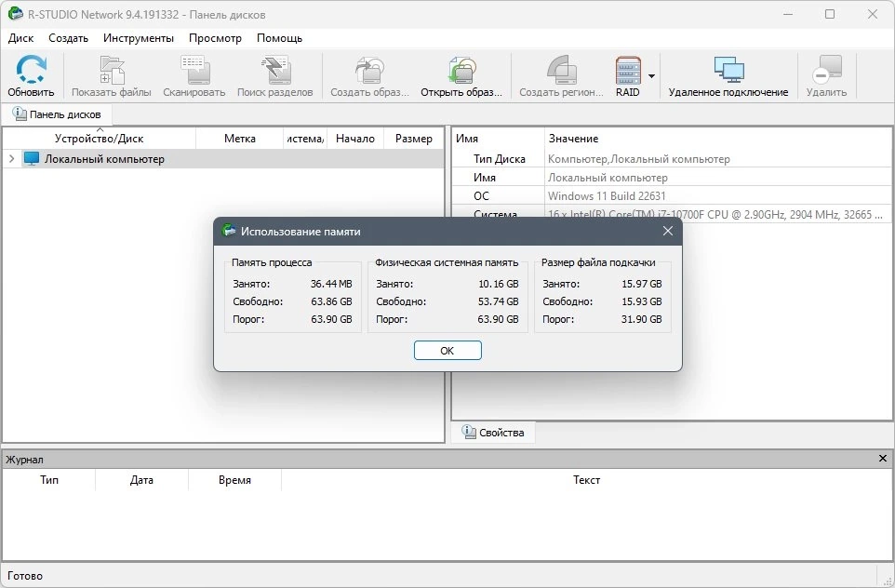
Task: Open the Просмотр menu
Action: [x=215, y=38]
